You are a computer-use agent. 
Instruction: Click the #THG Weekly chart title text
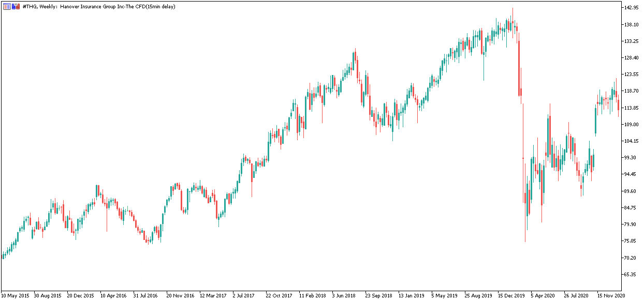[x=99, y=6]
